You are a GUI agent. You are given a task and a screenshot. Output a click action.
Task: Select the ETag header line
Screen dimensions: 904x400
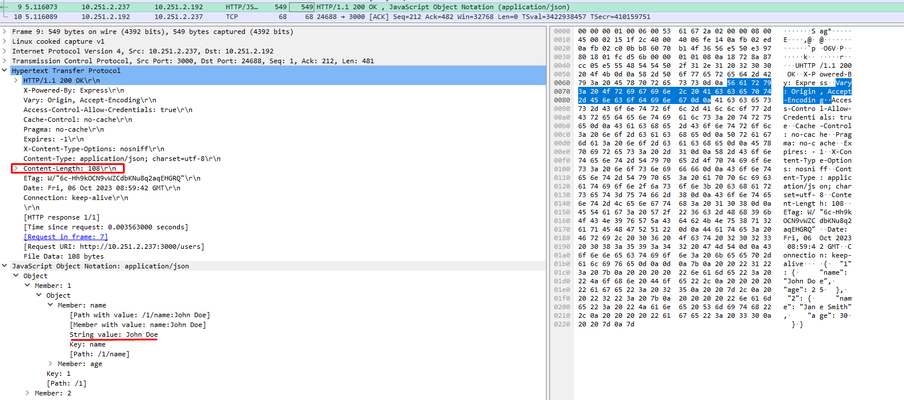[x=112, y=178]
